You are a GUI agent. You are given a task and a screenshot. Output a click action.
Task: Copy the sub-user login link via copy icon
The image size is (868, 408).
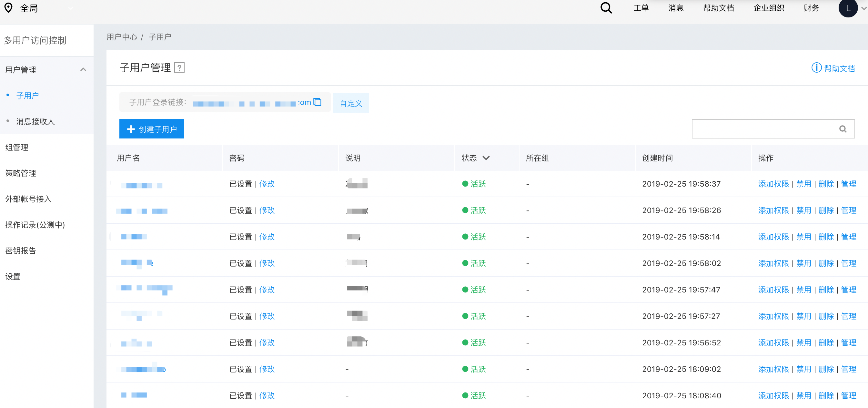point(318,102)
